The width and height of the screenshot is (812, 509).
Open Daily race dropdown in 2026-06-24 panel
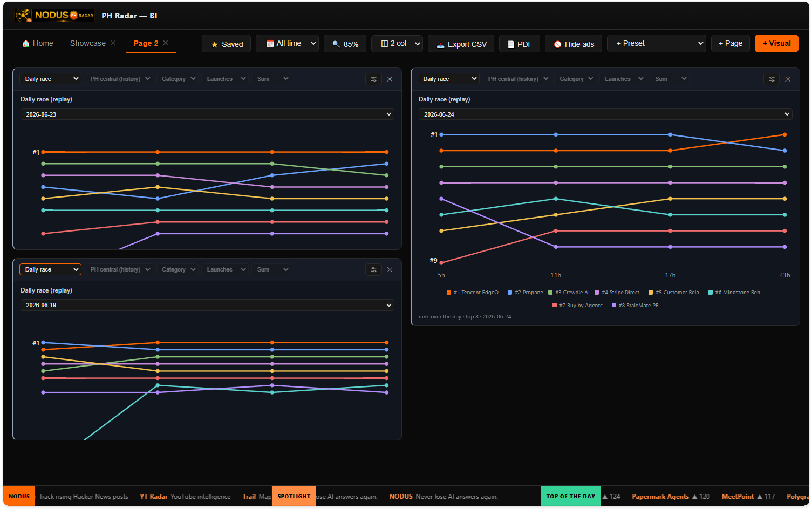click(448, 79)
